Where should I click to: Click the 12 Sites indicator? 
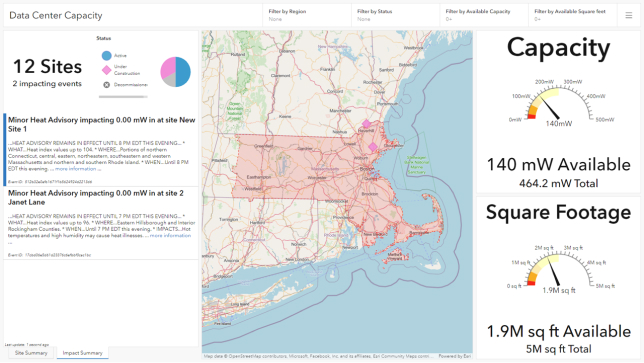[47, 67]
